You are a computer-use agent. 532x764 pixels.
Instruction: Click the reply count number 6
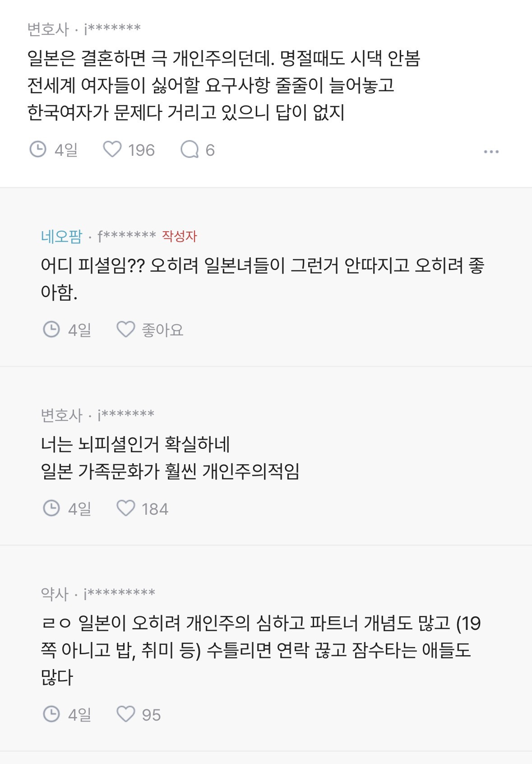click(210, 150)
